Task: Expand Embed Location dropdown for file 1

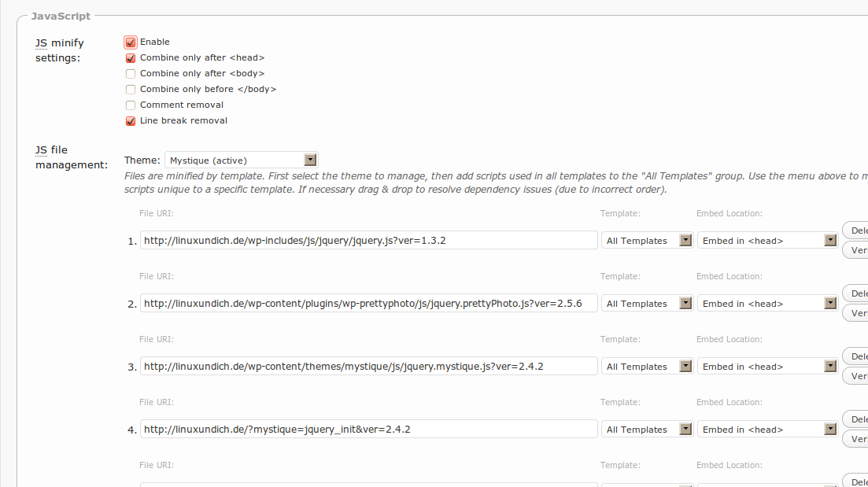Action: click(x=766, y=241)
